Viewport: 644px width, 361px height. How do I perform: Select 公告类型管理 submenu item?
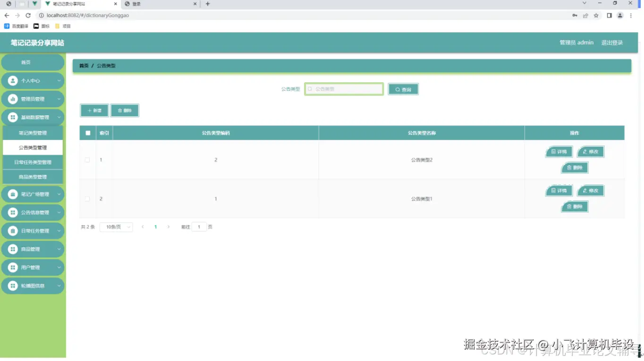pos(33,148)
